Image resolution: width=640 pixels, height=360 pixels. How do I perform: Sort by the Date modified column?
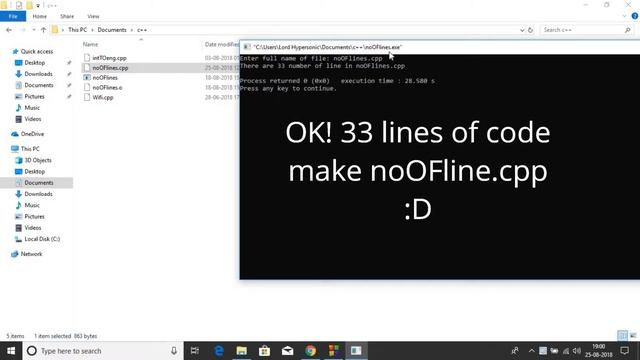click(x=222, y=44)
